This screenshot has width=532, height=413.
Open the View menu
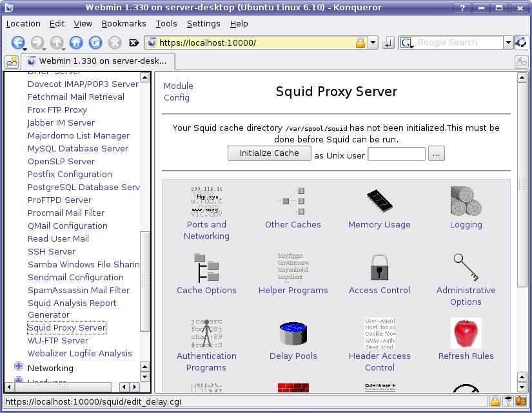(x=83, y=24)
